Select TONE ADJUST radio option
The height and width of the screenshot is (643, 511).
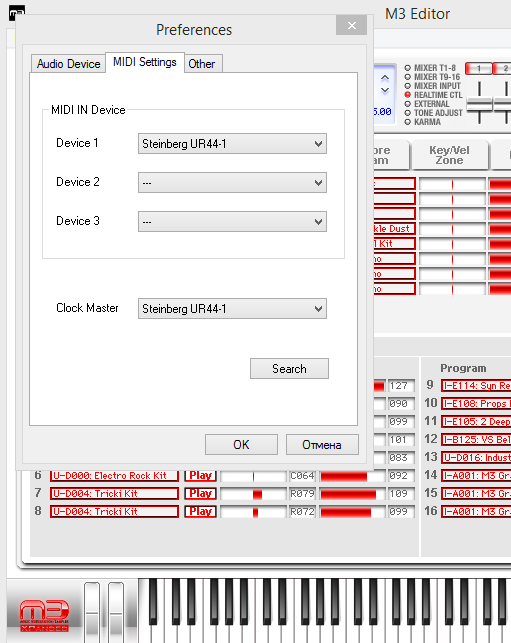408,113
